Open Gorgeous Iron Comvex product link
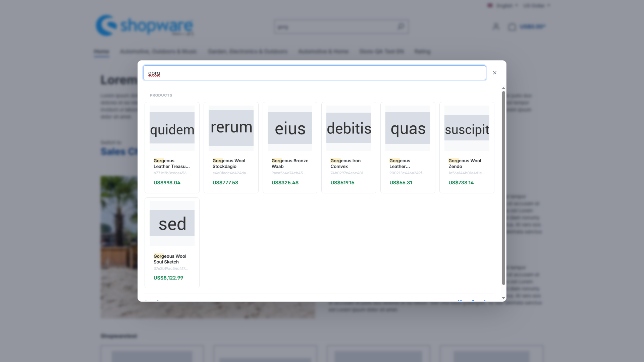The image size is (644, 362). [345, 164]
